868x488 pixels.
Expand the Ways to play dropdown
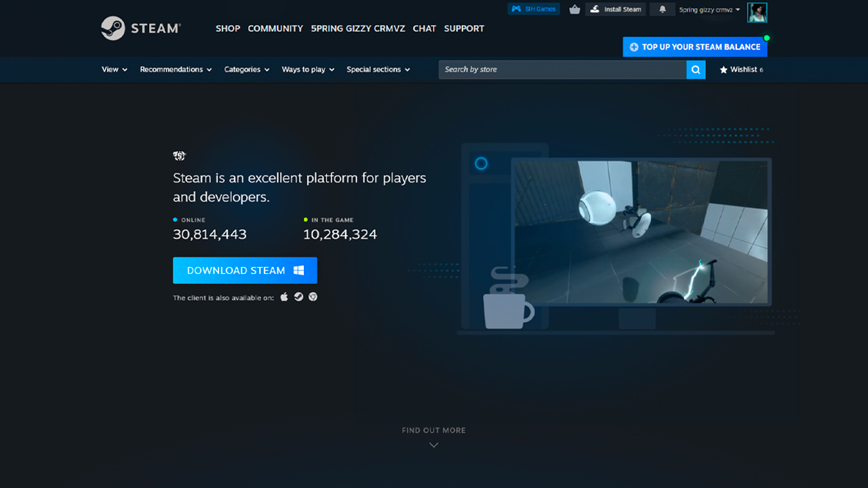point(308,69)
